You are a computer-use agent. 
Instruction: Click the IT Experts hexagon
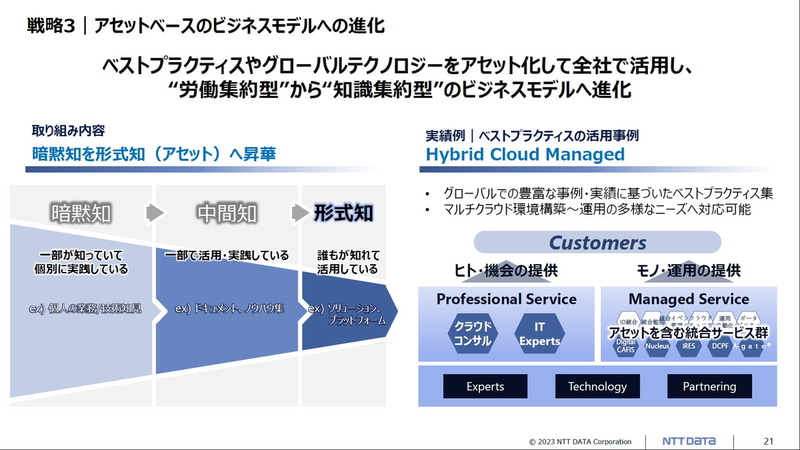pos(539,333)
